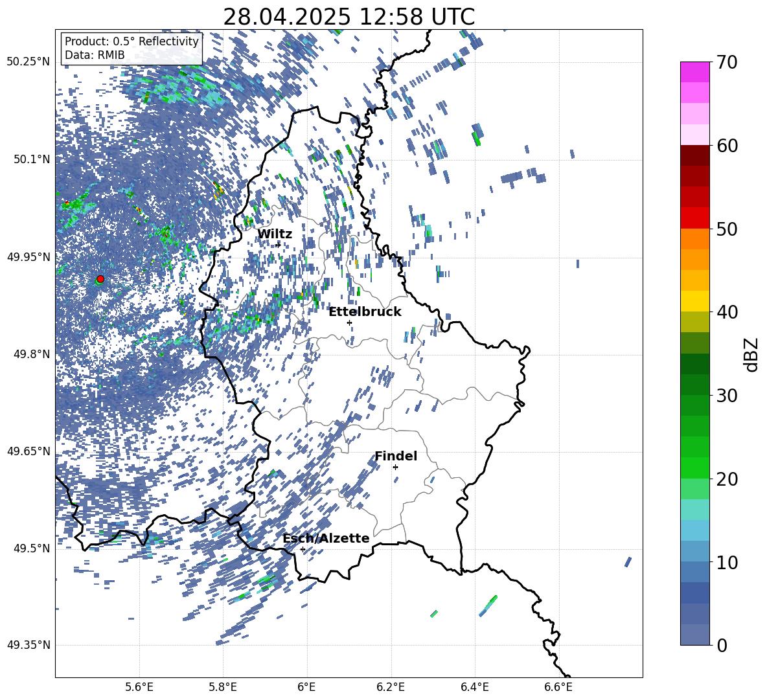Click the 6.2°E longitude label
Screen dimensions: 767x700
391,687
